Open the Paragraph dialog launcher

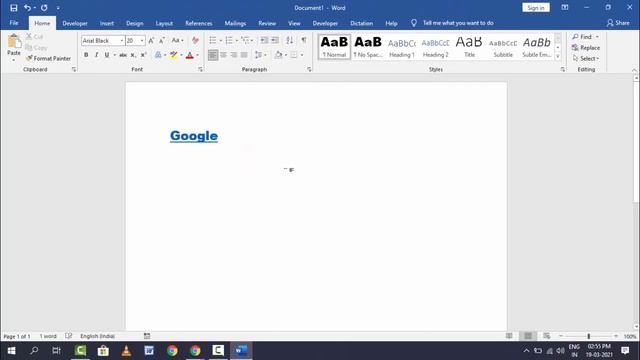309,69
